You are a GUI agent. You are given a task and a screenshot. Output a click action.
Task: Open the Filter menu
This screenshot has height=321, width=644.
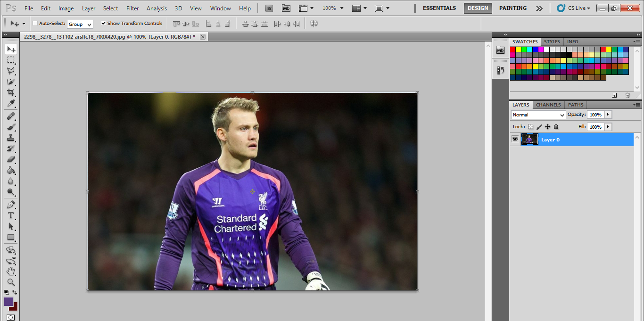tap(132, 8)
